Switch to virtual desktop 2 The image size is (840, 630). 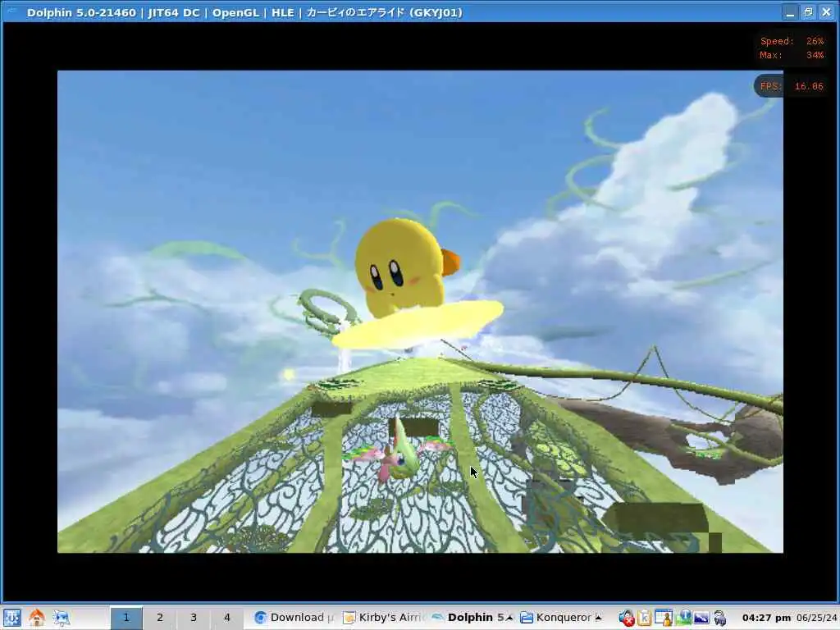coord(160,618)
